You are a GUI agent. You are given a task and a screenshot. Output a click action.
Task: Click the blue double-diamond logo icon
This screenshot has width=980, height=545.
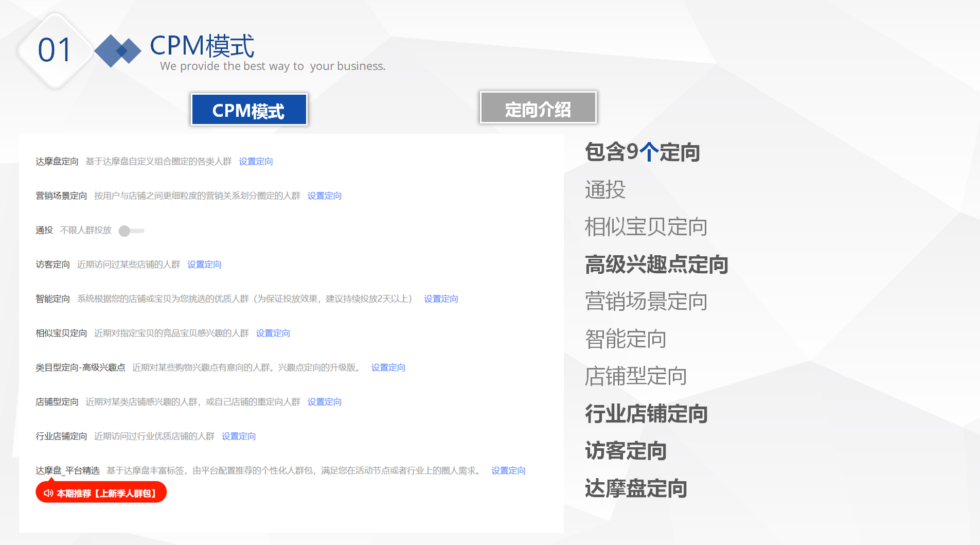point(118,50)
